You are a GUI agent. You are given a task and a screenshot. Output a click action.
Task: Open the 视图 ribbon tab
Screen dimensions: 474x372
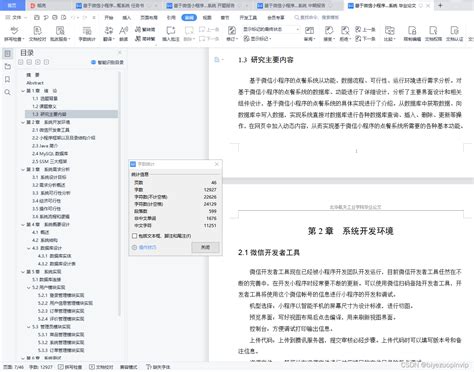[207, 17]
